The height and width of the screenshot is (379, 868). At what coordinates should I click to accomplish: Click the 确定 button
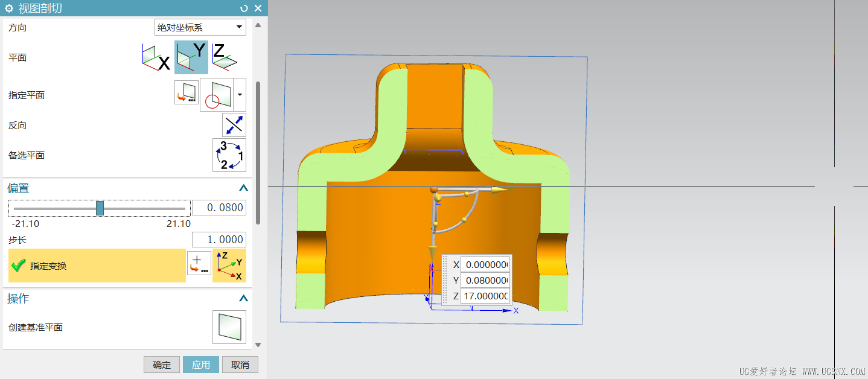[x=162, y=365]
